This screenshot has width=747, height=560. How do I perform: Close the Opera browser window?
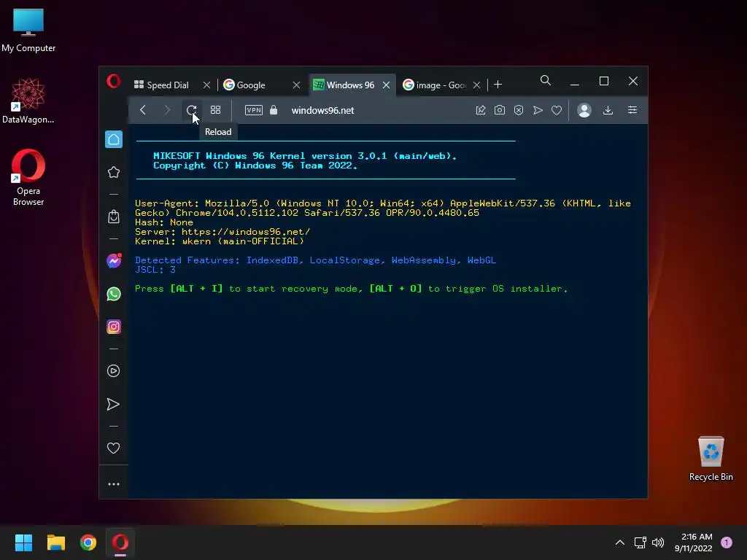pyautogui.click(x=633, y=82)
